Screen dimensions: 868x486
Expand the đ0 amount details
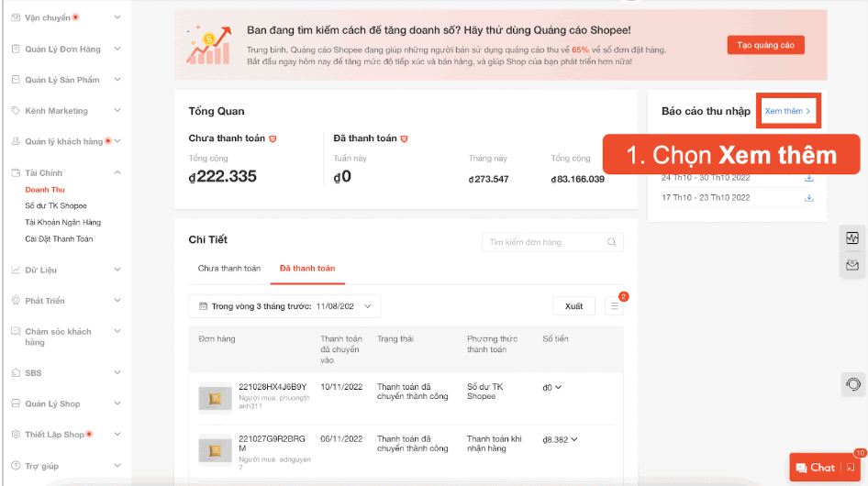[558, 388]
